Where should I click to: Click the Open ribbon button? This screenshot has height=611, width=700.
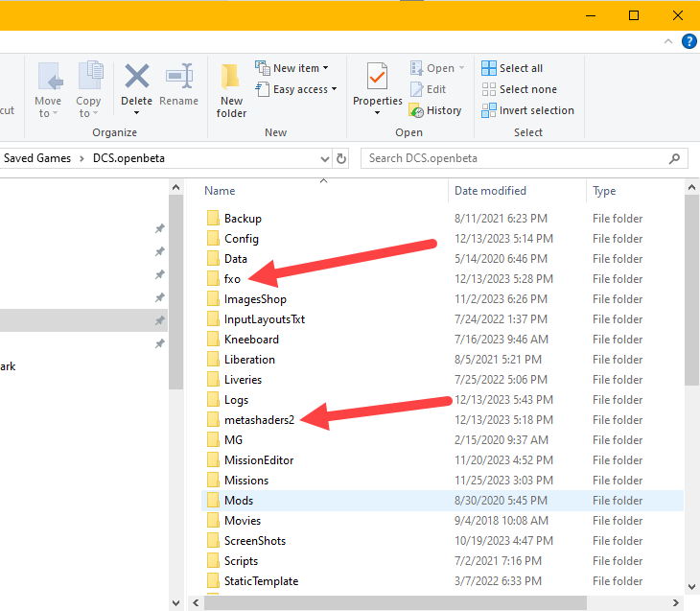coord(437,68)
